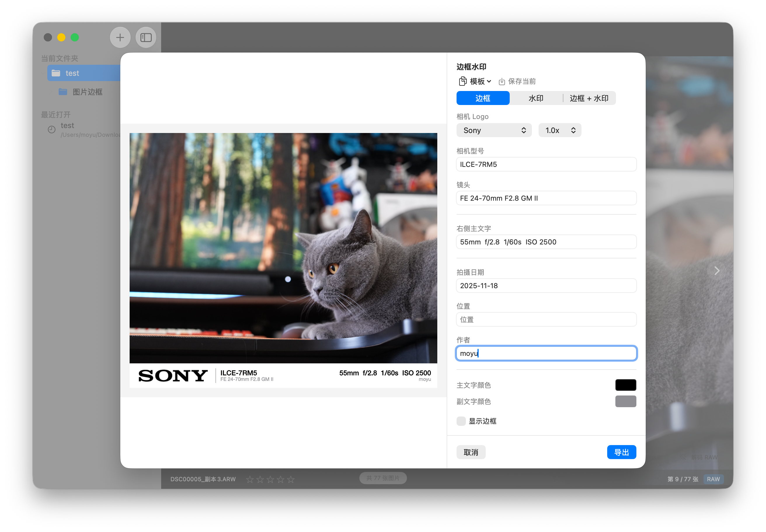The image size is (766, 532).
Task: Click the empty 位置 location field
Action: tap(546, 320)
